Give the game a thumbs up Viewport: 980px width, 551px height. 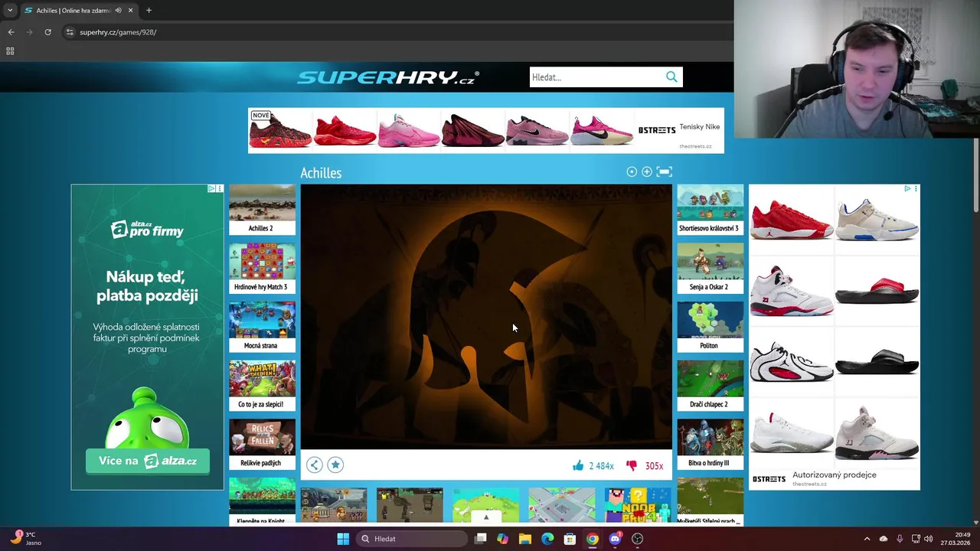click(578, 465)
